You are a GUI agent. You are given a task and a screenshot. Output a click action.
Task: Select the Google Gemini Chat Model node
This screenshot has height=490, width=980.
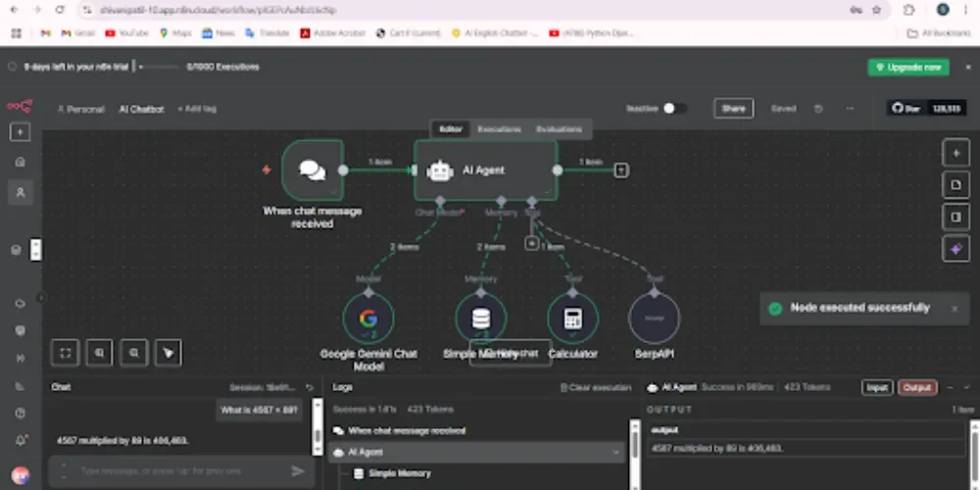point(368,318)
